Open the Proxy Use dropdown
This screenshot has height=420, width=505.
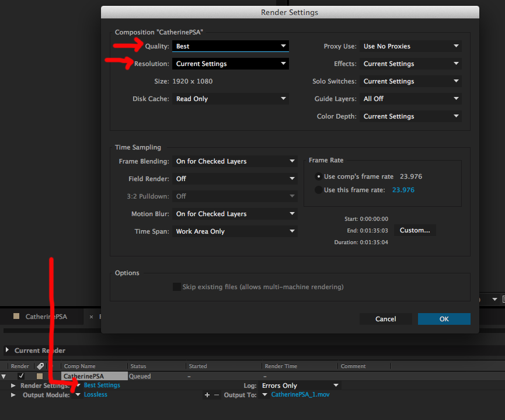click(x=410, y=46)
